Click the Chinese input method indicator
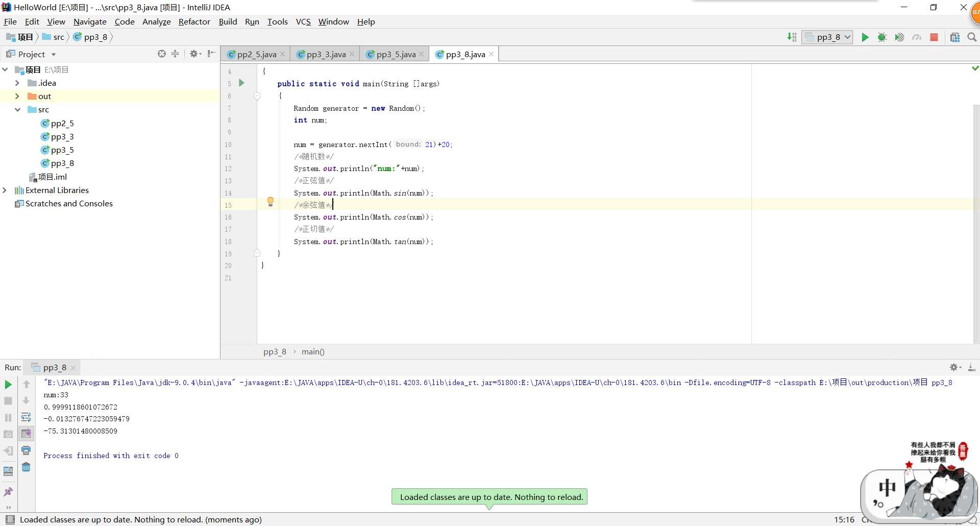This screenshot has height=526, width=980. 887,488
